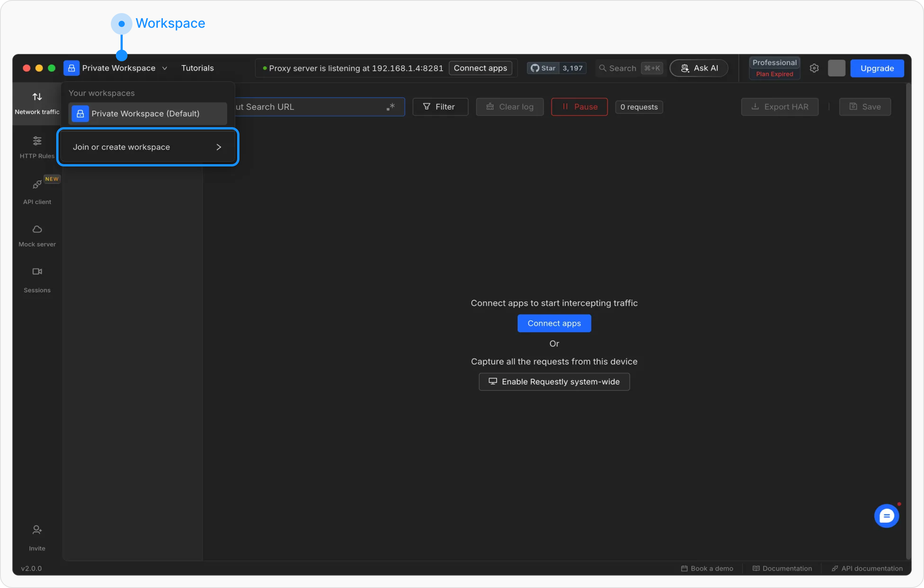This screenshot has height=588, width=924.
Task: Pause traffic interception
Action: [x=579, y=107]
